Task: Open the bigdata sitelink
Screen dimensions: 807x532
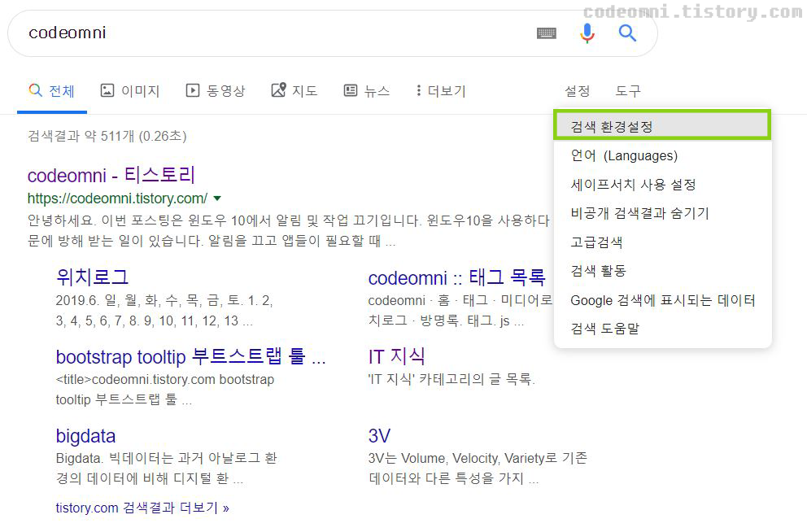Action: (x=85, y=436)
